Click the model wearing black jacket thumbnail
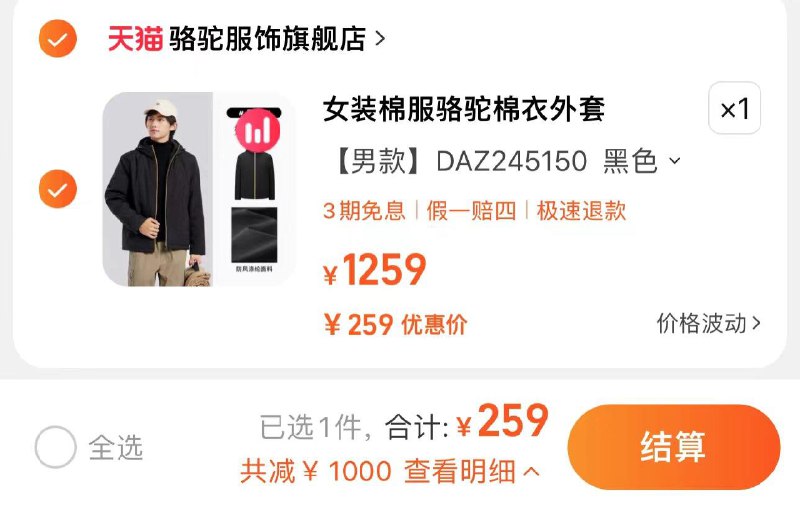800x515 pixels. pos(158,189)
